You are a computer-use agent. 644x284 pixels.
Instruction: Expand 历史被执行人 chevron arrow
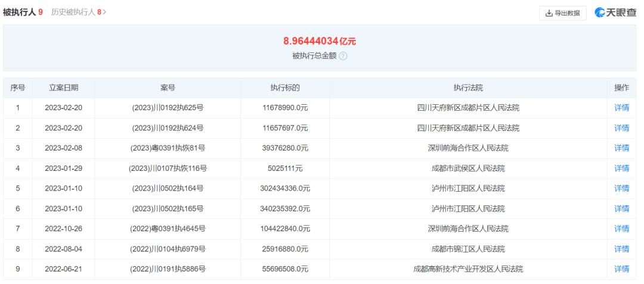105,13
